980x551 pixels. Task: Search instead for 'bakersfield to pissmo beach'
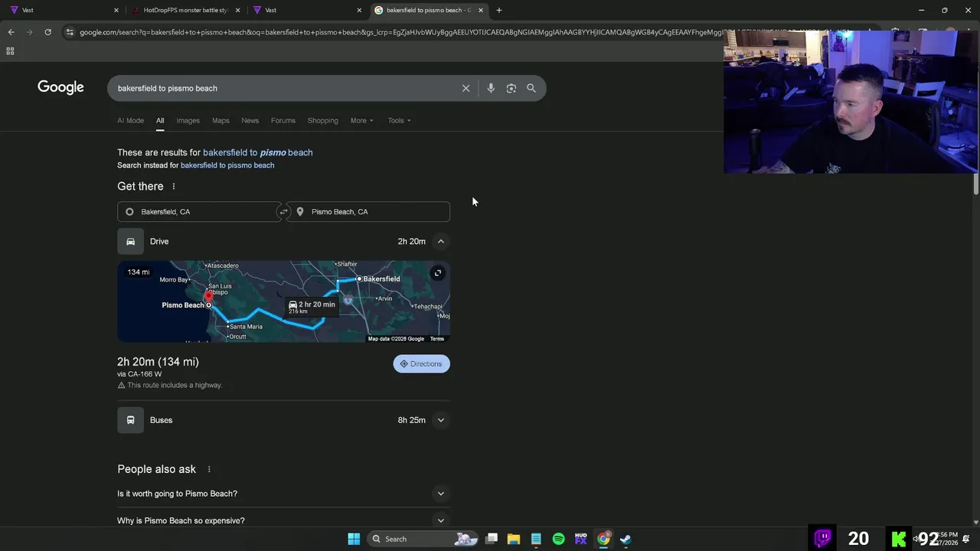(227, 165)
